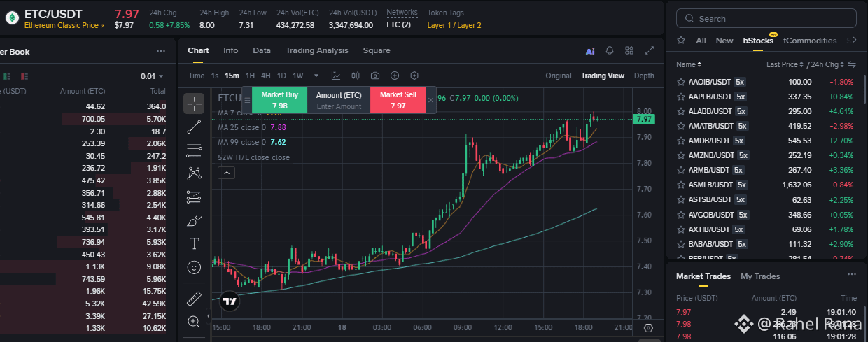Open the 0.01 order book precision dropdown

152,76
